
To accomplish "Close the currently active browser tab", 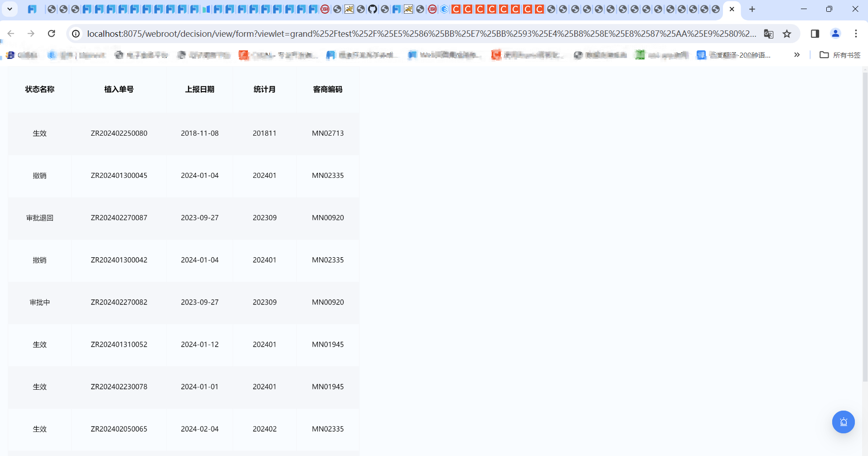I will [732, 9].
